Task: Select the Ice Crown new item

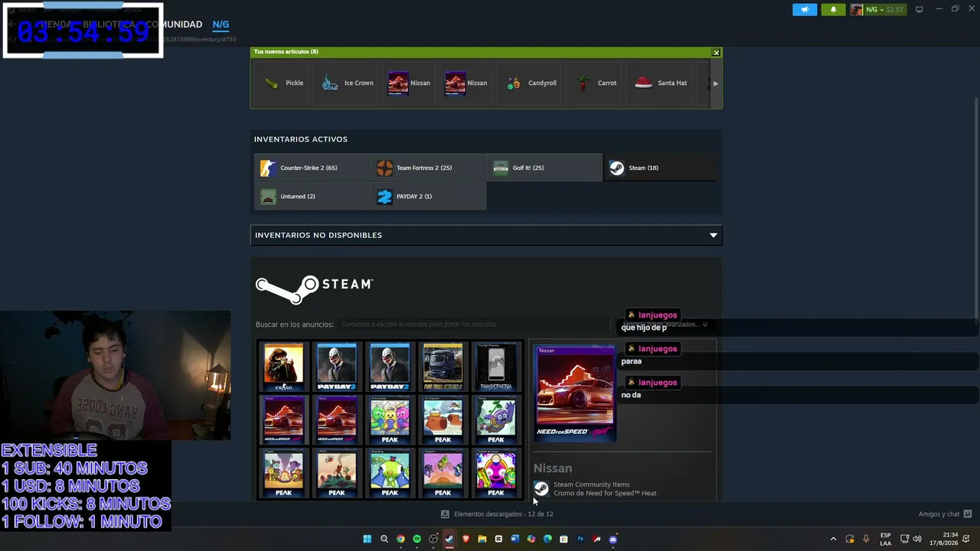Action: [348, 83]
